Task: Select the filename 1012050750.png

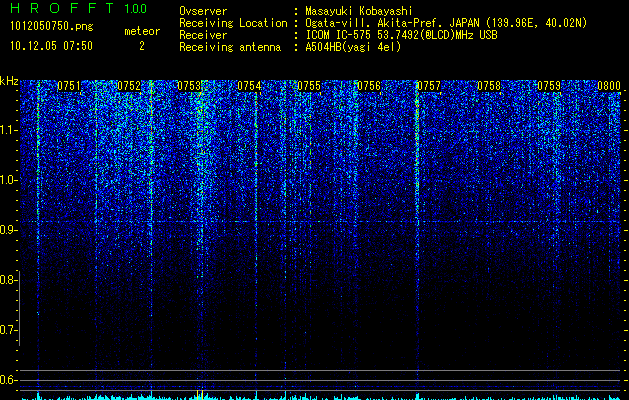Action: click(x=52, y=27)
